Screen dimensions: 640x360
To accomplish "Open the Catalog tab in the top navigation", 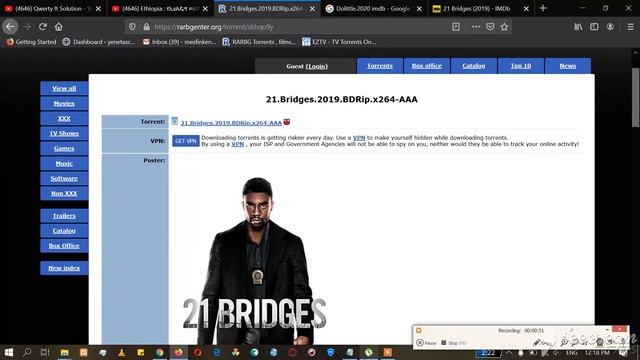I will coord(473,66).
